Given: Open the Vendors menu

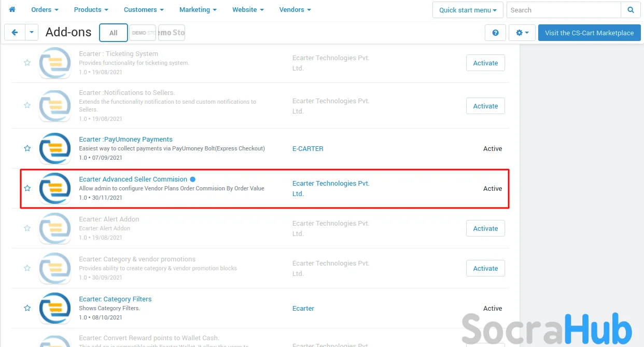Looking at the screenshot, I should [295, 10].
